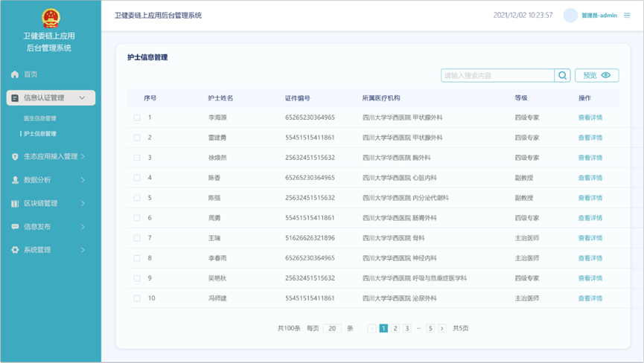Click the 生态应用接入管理 shield icon
Screen dimensions: 644x363
(15, 157)
